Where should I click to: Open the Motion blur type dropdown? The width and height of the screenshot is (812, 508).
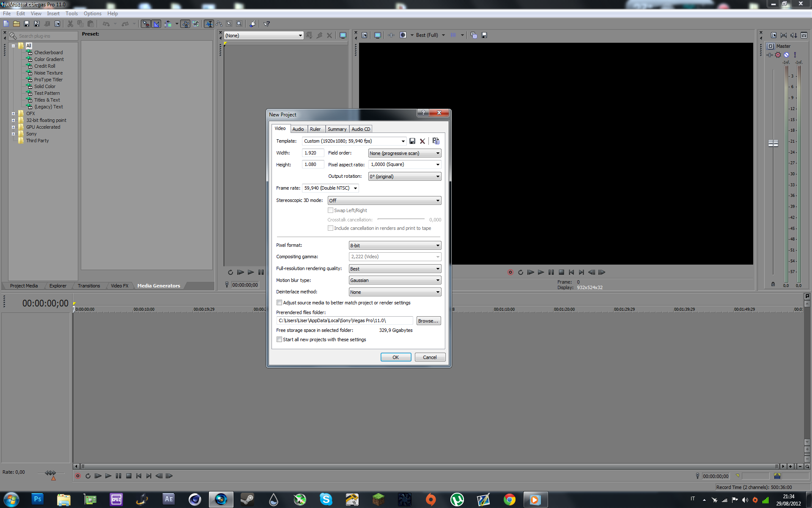pyautogui.click(x=395, y=280)
